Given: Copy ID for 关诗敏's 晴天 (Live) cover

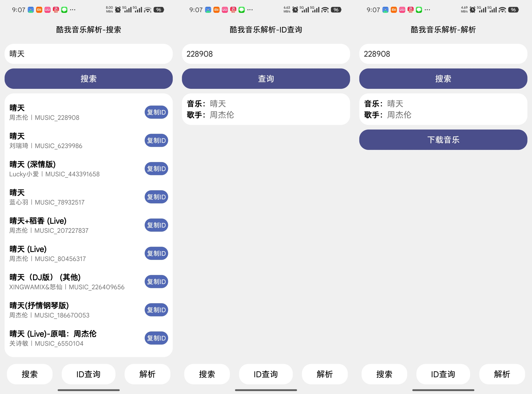Looking at the screenshot, I should point(156,338).
